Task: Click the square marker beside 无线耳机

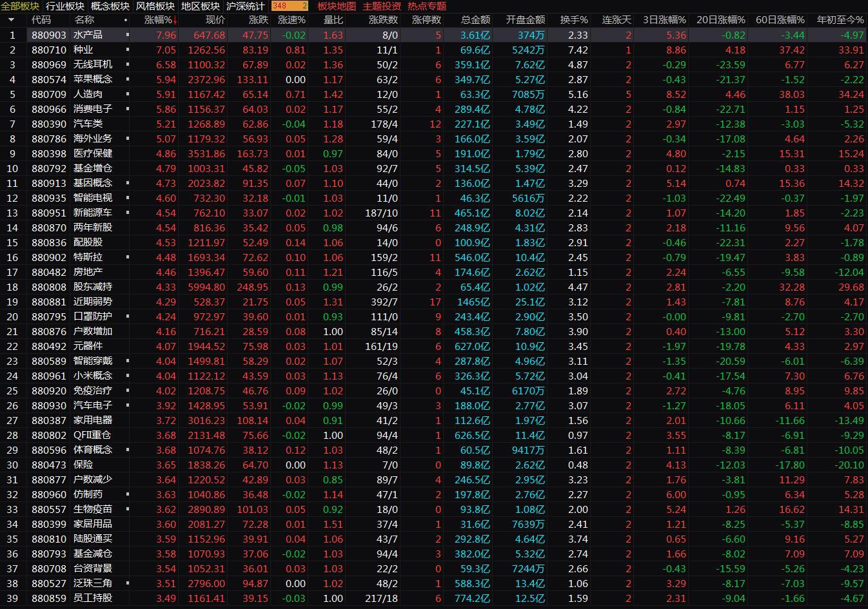Action: [x=128, y=64]
